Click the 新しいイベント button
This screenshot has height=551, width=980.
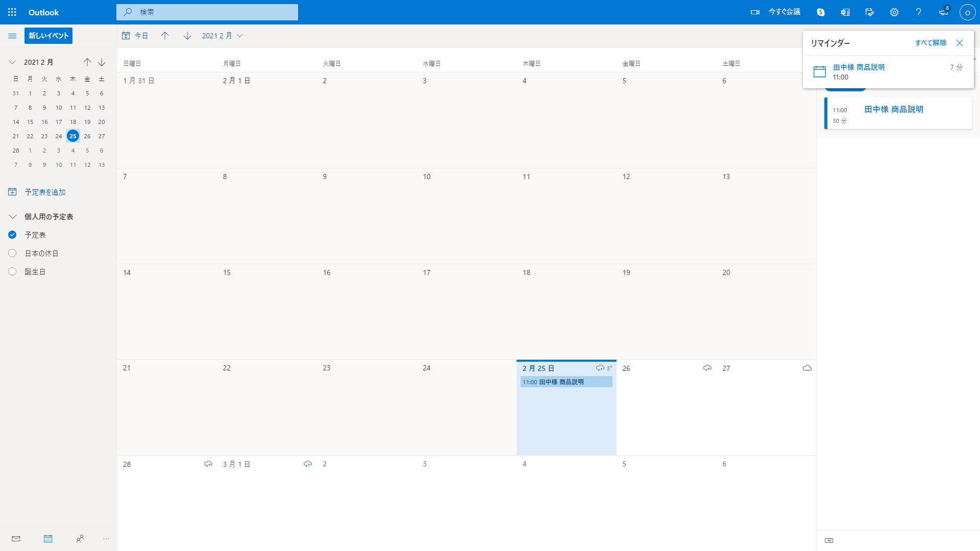point(48,36)
